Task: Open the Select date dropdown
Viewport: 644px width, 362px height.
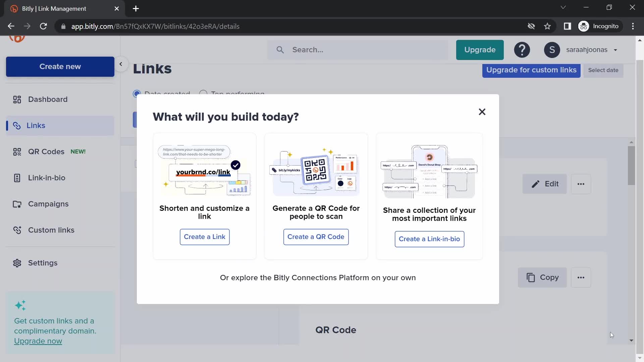Action: [x=603, y=70]
